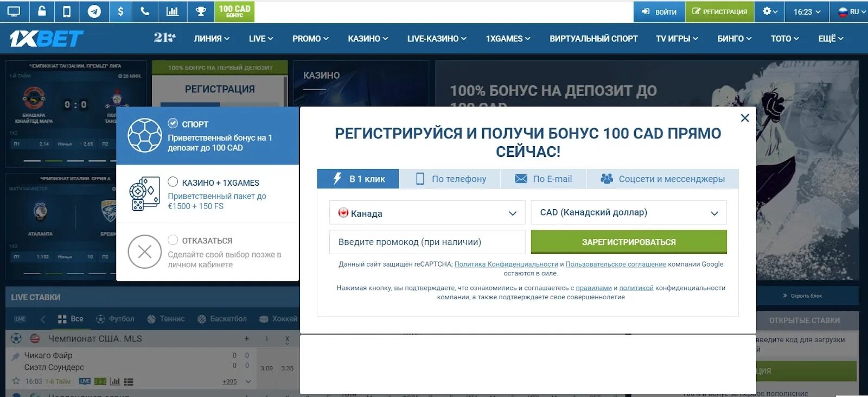Select the Футбол sports filter
The width and height of the screenshot is (868, 397).
[x=115, y=319]
